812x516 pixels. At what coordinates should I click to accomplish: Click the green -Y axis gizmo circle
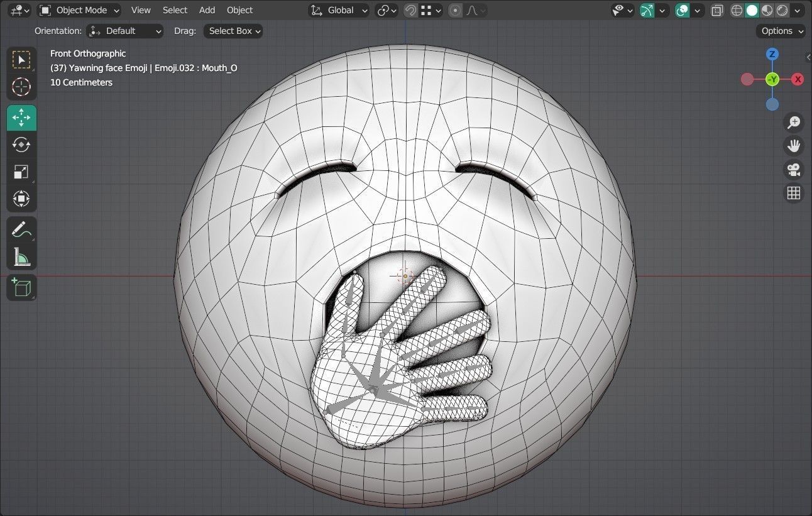click(x=772, y=79)
